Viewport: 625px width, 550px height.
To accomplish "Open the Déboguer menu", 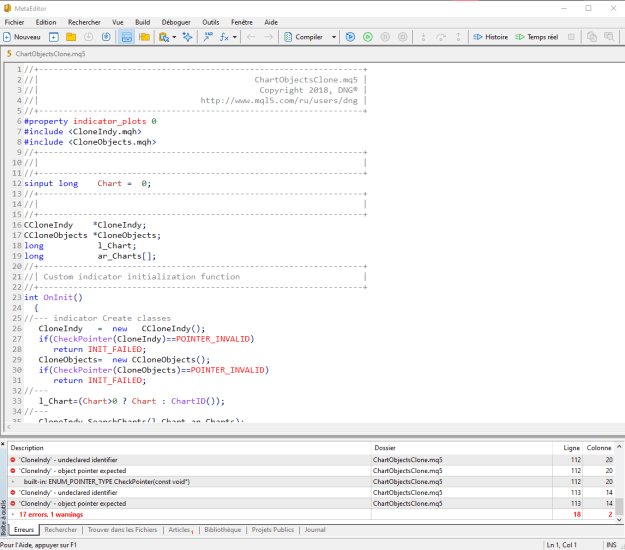I will coord(176,22).
